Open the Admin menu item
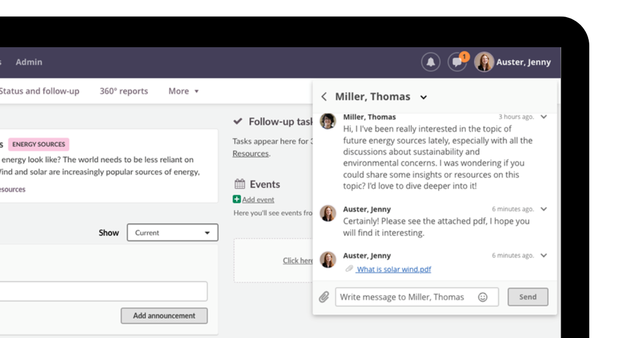644x338 pixels. coord(29,62)
